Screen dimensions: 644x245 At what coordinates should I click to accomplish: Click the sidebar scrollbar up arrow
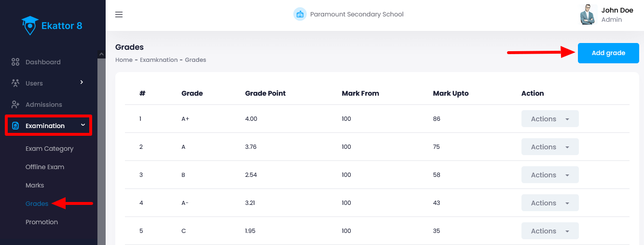[x=101, y=55]
